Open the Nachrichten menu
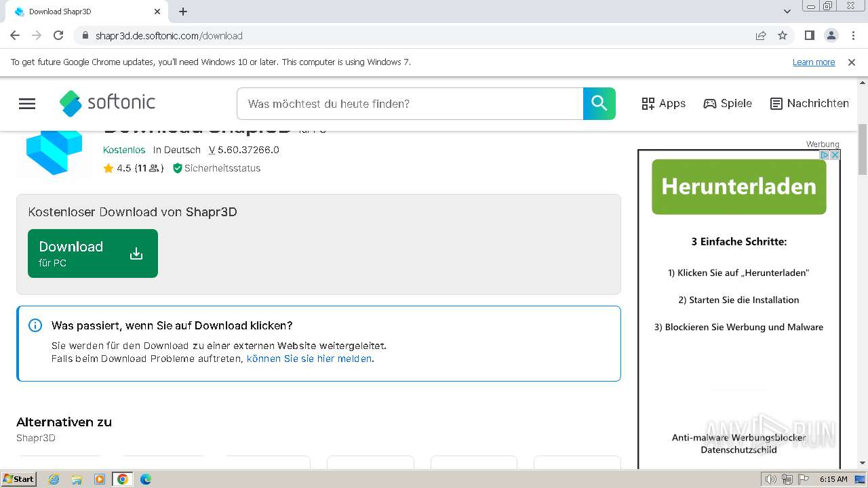 [x=810, y=104]
